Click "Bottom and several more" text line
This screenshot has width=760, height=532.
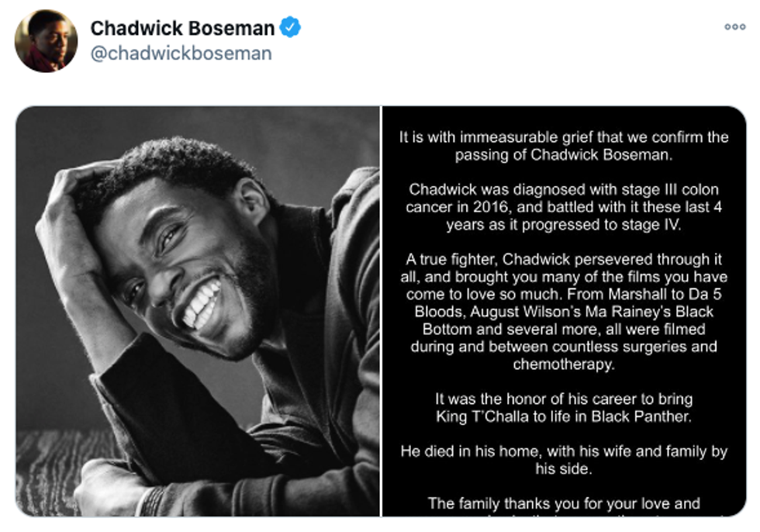tap(564, 329)
